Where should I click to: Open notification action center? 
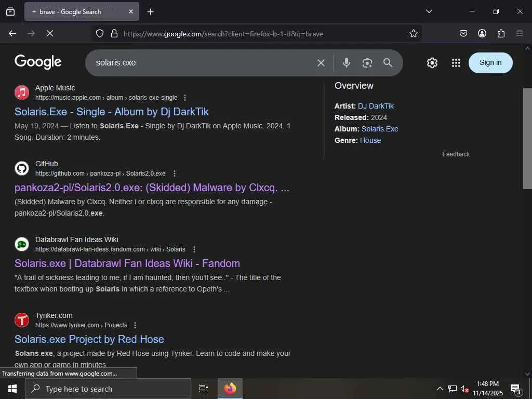(x=516, y=389)
